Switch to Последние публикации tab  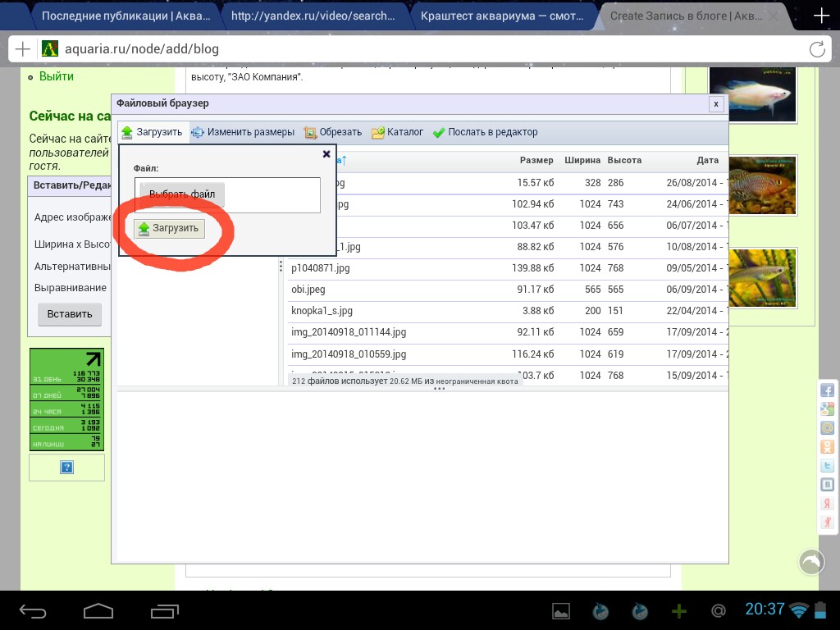(126, 16)
